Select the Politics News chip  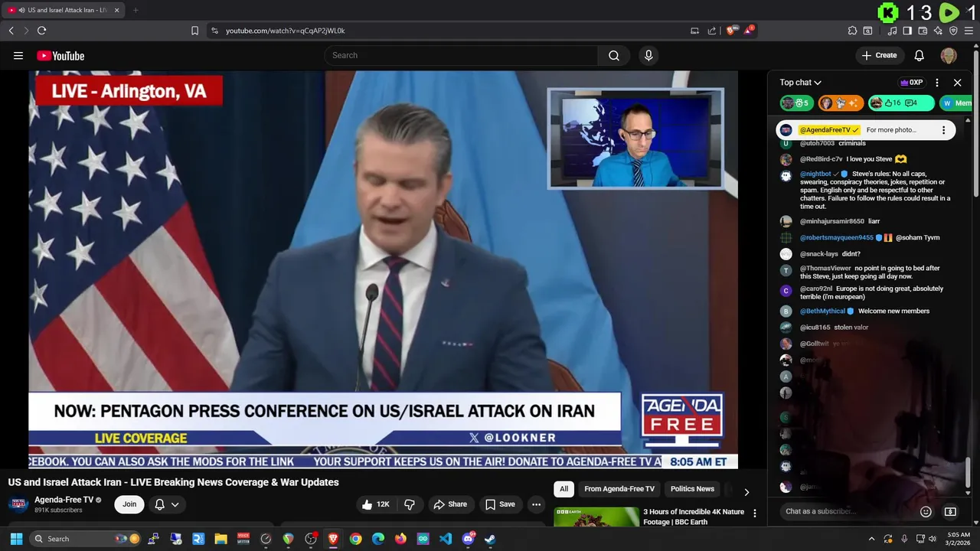coord(692,489)
